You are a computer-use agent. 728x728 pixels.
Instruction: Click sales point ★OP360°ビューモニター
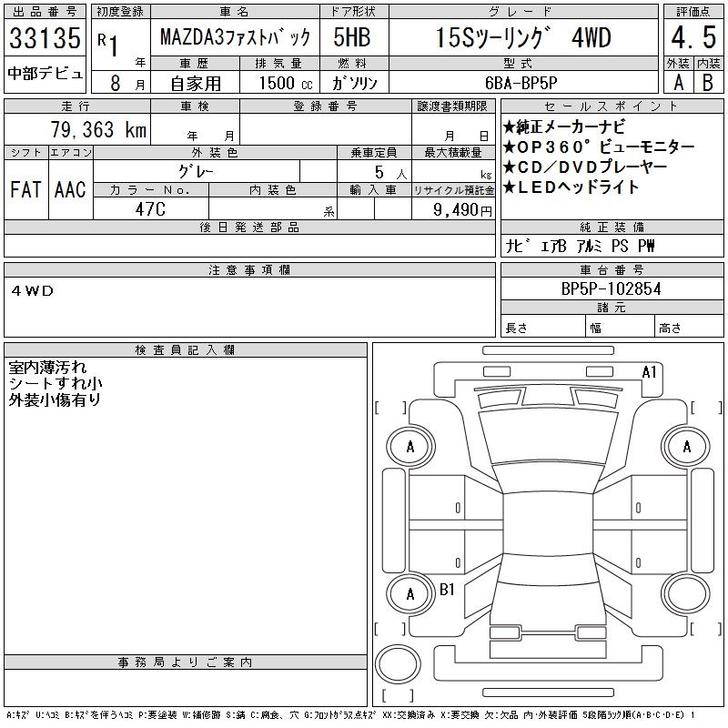click(599, 147)
